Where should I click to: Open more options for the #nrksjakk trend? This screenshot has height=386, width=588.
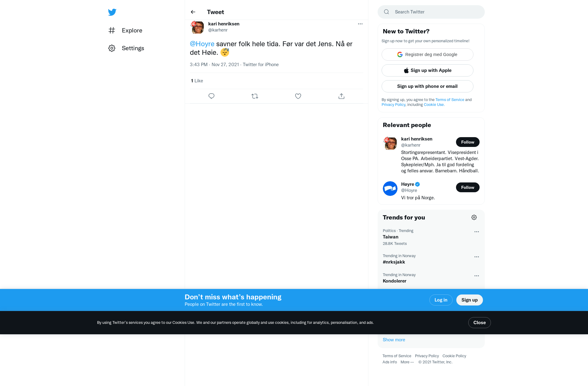point(477,257)
